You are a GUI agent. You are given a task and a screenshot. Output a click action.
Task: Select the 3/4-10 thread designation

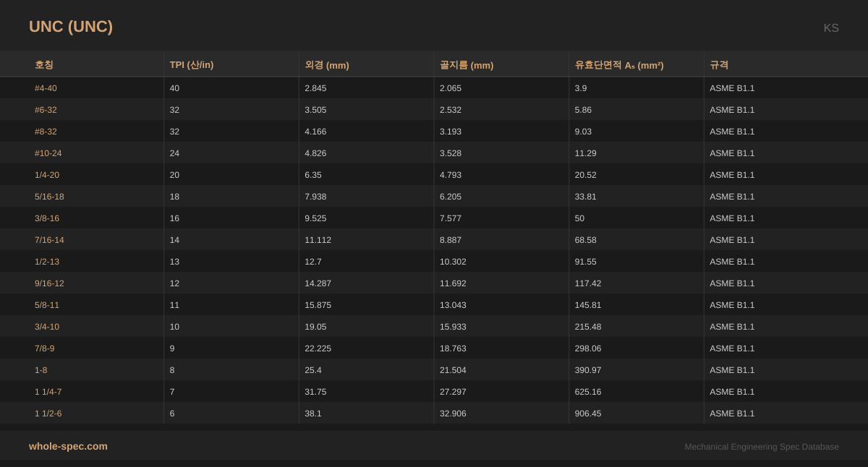coord(47,327)
